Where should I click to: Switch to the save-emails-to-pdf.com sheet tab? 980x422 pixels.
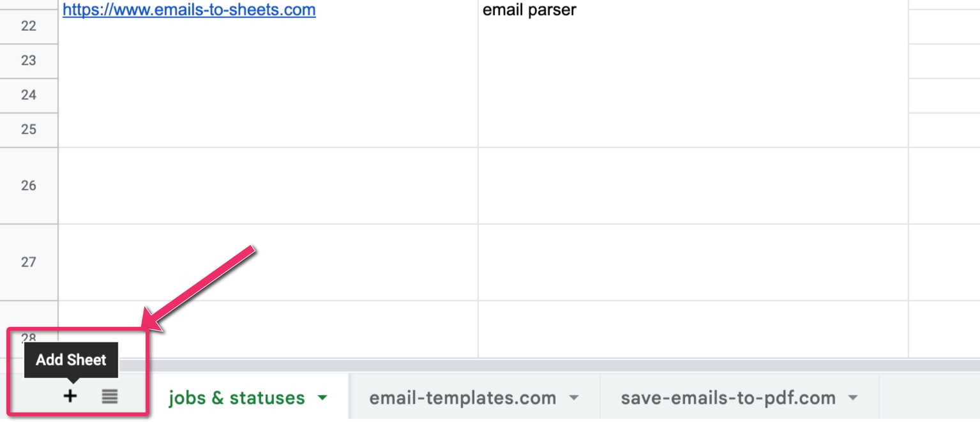(x=728, y=398)
